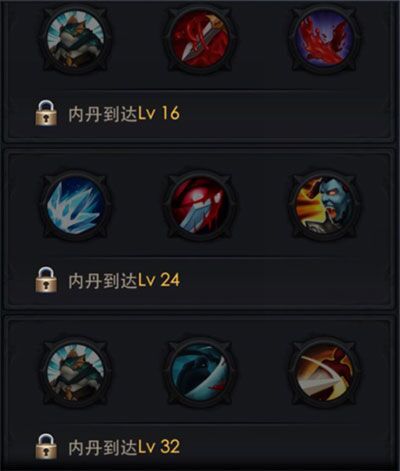Click the 内丹到达 text in the Lv 24 requirement
400x471 pixels.
tap(103, 280)
